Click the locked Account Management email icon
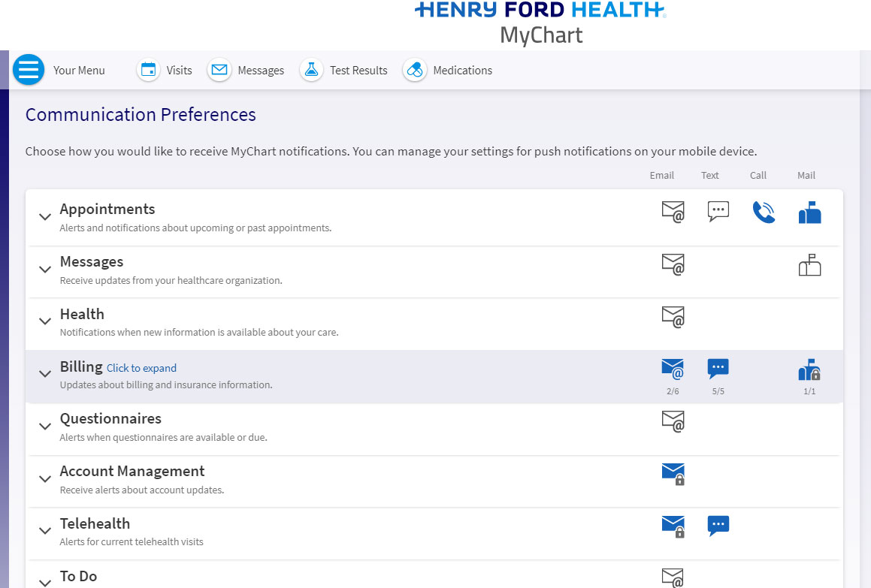 [x=673, y=474]
